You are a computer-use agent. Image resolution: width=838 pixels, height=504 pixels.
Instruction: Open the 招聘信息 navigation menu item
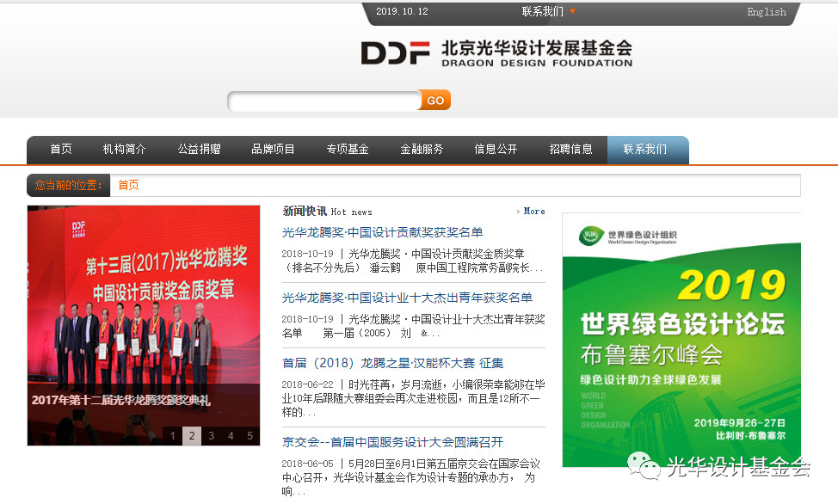pos(570,149)
